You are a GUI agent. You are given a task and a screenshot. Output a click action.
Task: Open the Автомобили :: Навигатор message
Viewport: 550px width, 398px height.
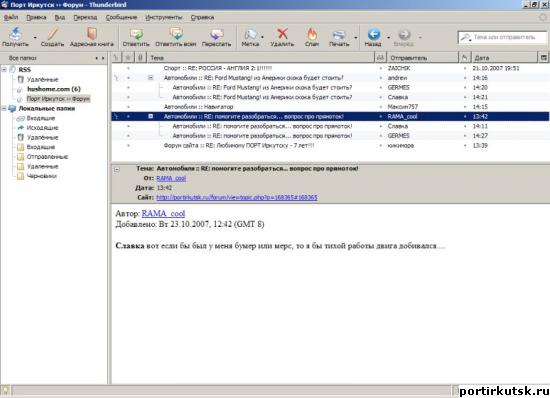point(199,107)
